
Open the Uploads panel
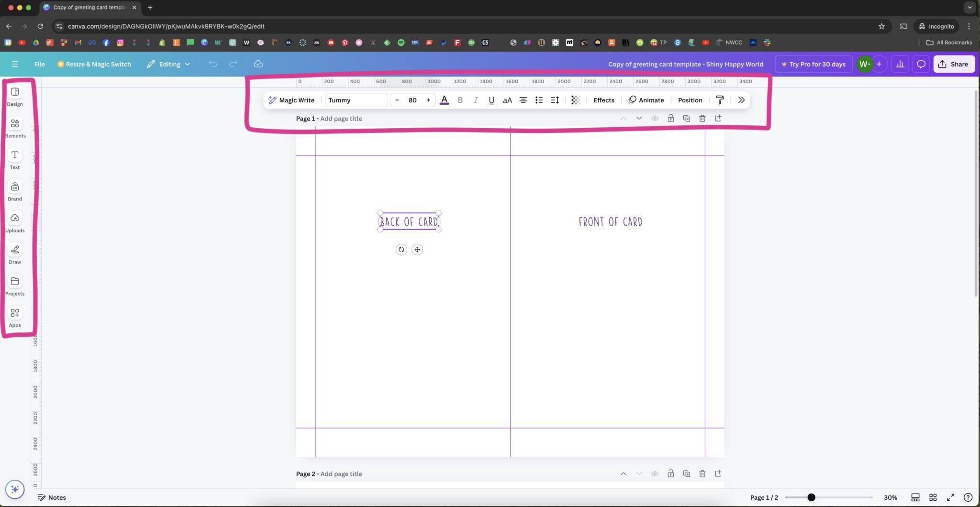[14, 222]
